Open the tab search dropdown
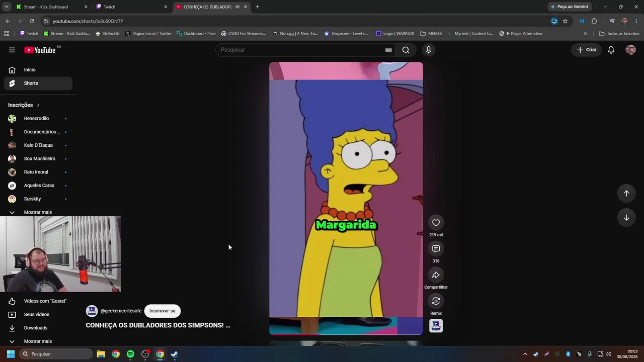This screenshot has width=644, height=362. [x=7, y=7]
